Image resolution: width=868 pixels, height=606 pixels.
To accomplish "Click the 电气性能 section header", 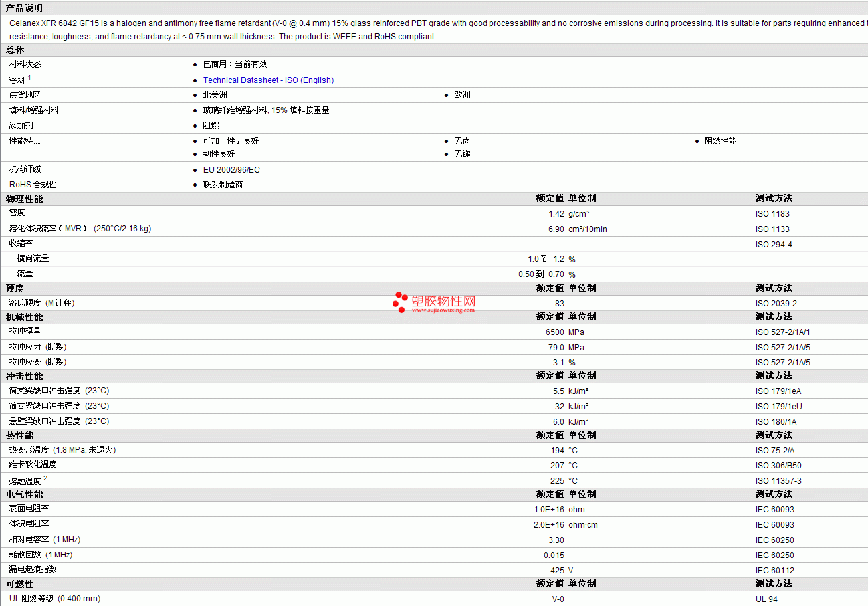I will (24, 494).
